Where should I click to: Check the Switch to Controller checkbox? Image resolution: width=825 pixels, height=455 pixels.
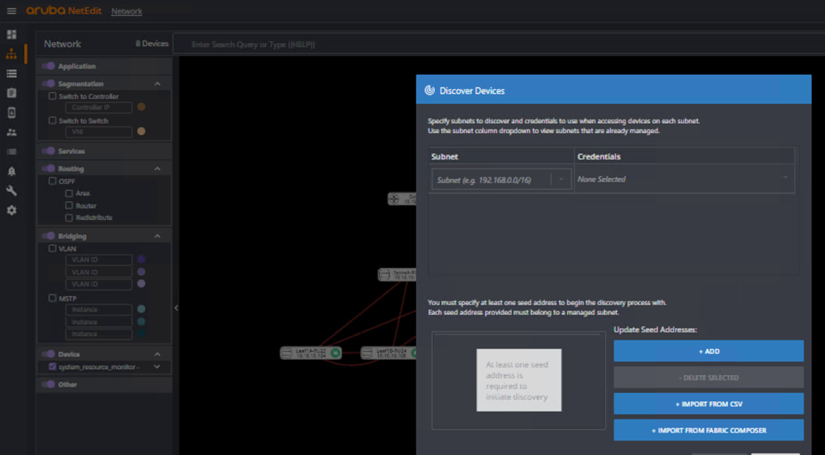52,96
